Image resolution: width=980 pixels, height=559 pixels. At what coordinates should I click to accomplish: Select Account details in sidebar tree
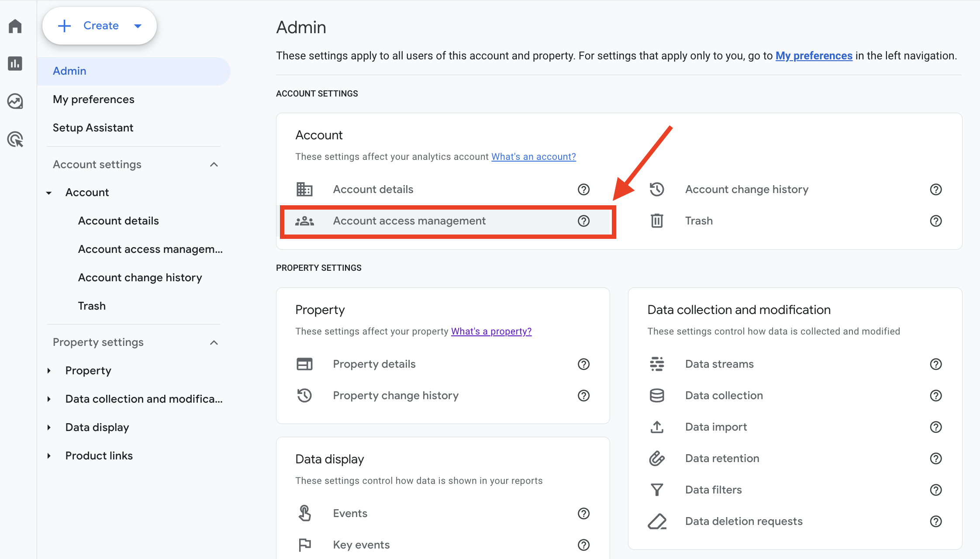click(118, 221)
